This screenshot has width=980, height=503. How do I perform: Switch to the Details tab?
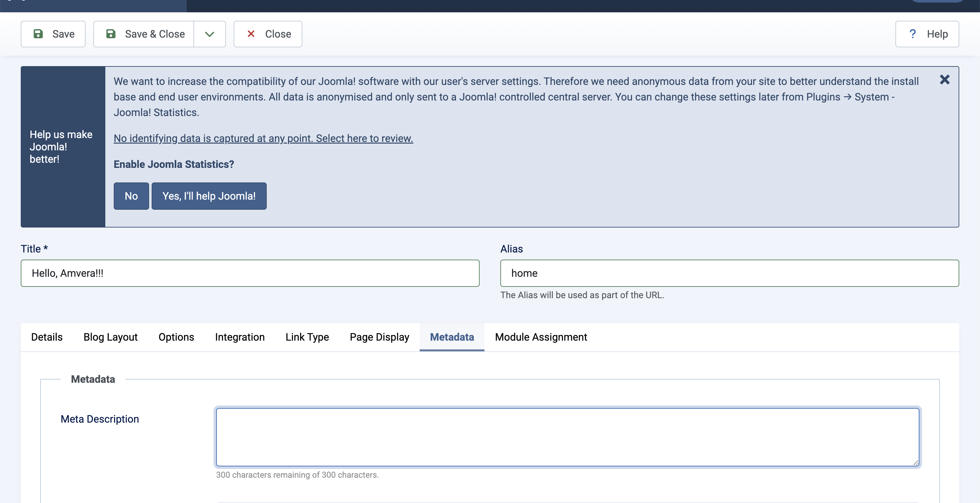[x=47, y=337]
